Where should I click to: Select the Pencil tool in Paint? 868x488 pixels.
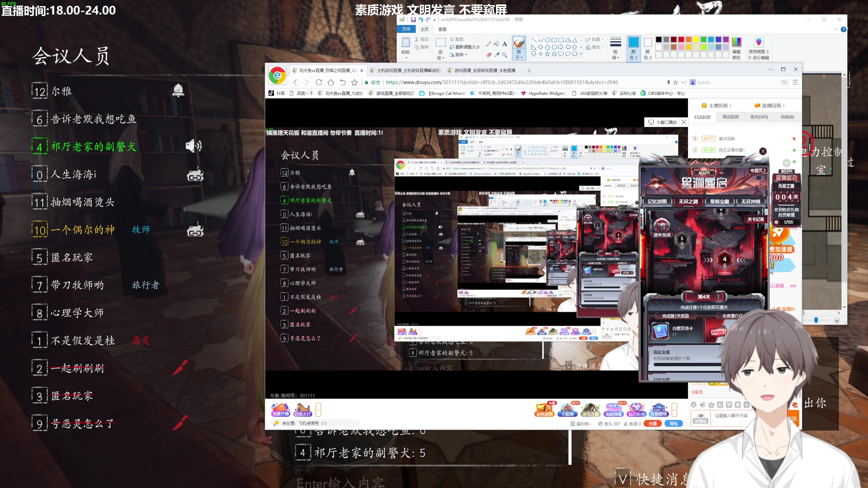tap(488, 44)
